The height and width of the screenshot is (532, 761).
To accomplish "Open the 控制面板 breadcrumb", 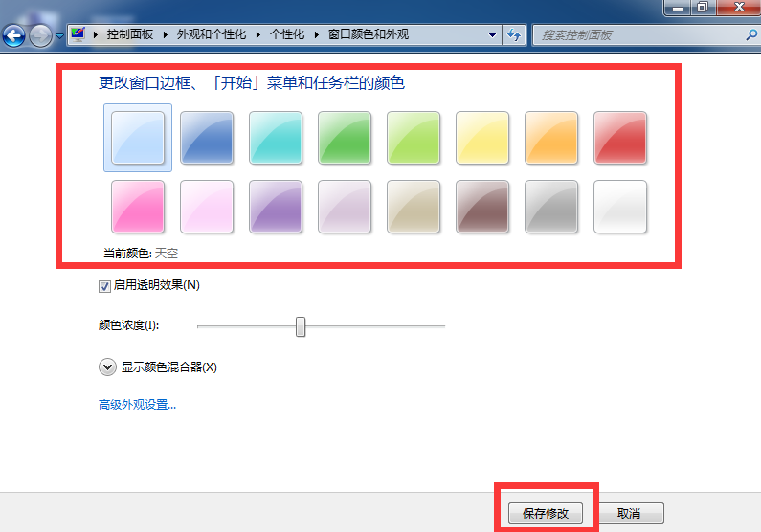I will point(129,34).
